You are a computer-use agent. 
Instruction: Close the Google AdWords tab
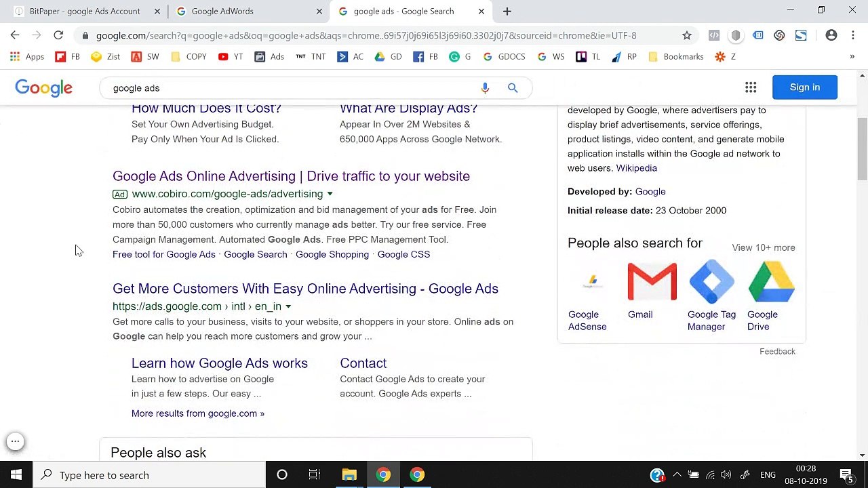pos(319,12)
